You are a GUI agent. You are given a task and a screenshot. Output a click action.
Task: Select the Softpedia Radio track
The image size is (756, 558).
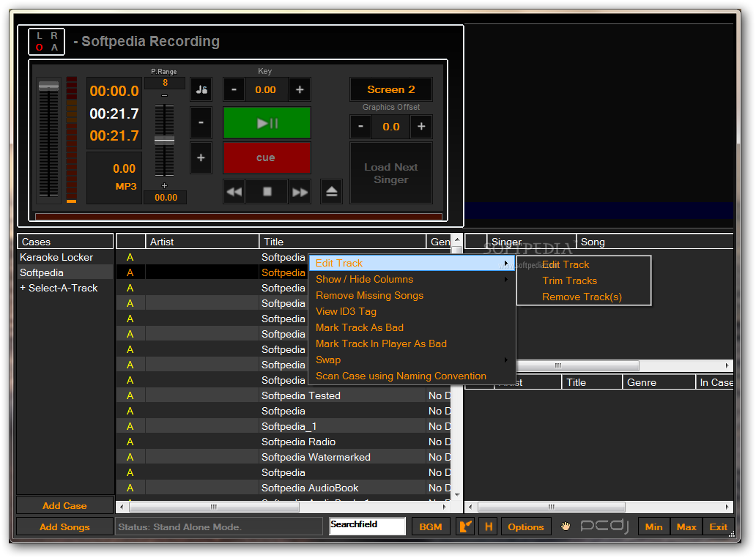click(284, 442)
